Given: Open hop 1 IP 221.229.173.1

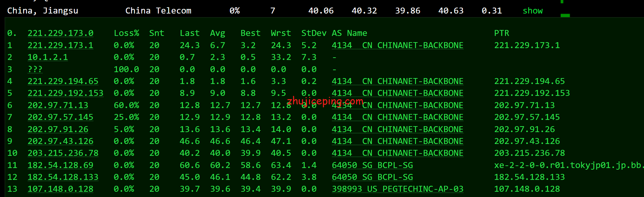Looking at the screenshot, I should (x=60, y=45).
